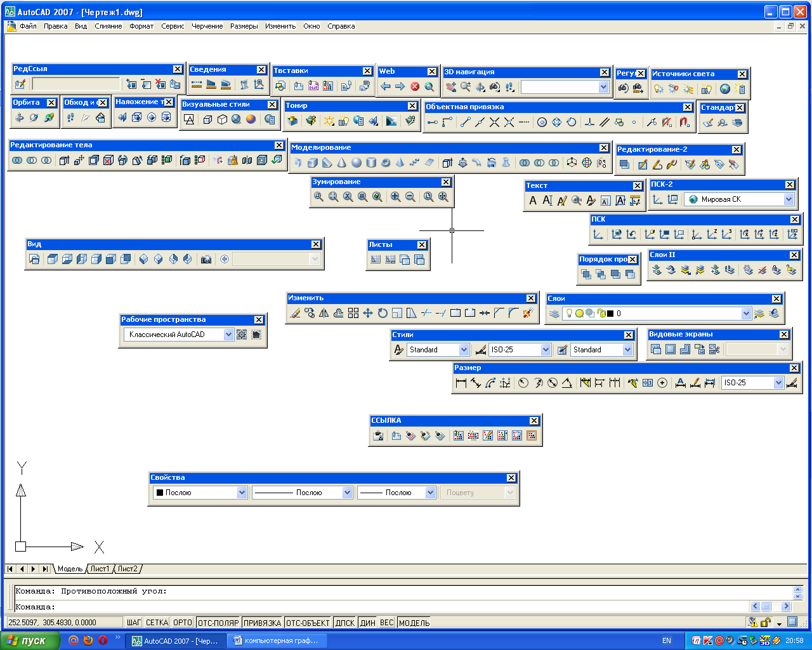Choose Endpoint snap in Объектная привязка
The image size is (812, 650).
pyautogui.click(x=466, y=123)
